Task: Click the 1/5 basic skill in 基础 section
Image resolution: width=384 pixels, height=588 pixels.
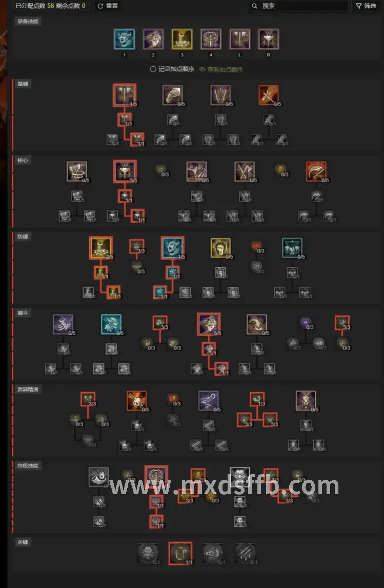Action: point(125,95)
